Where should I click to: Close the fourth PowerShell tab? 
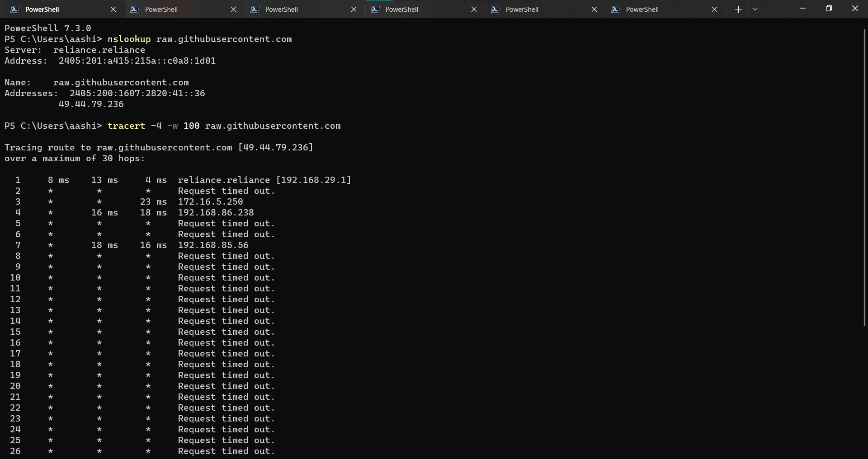pyautogui.click(x=474, y=9)
